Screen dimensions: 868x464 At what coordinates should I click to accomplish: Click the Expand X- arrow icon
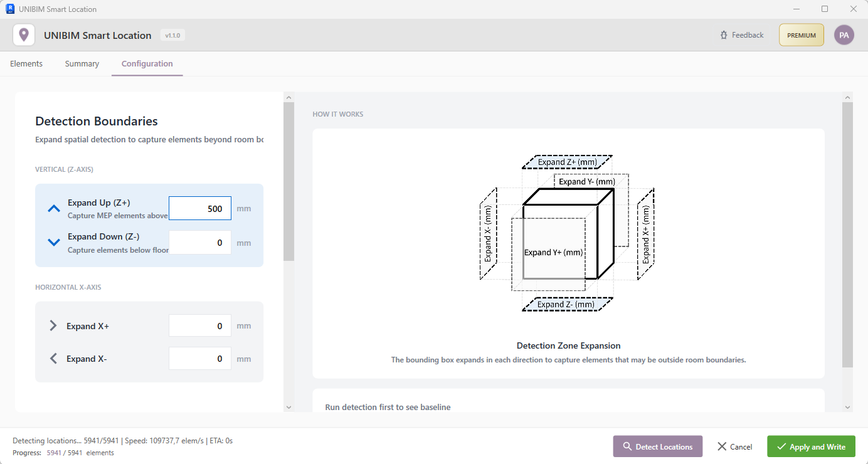point(53,358)
